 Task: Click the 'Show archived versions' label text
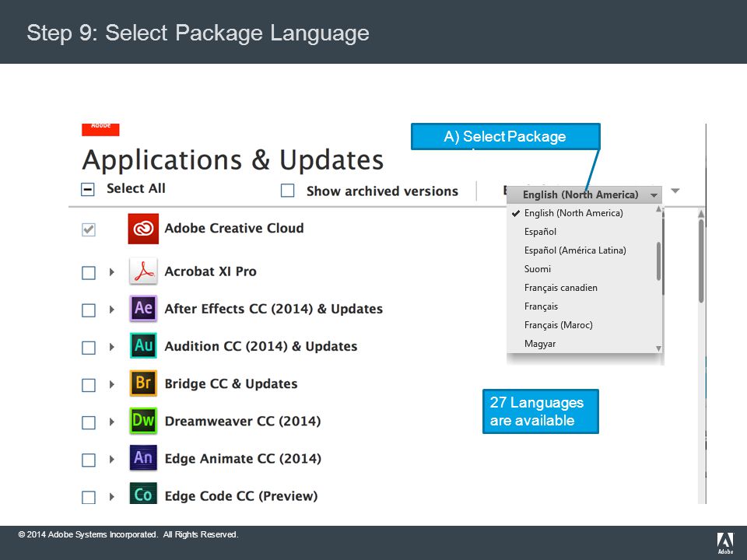pos(382,191)
